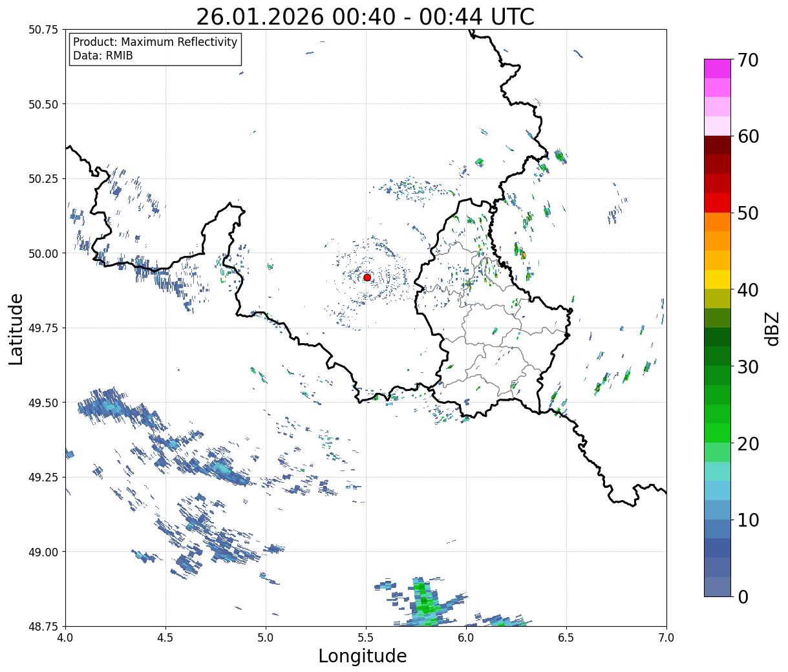Pick the yellow swatch above 40 on colorbar
This screenshot has width=788, height=672.
click(x=717, y=279)
